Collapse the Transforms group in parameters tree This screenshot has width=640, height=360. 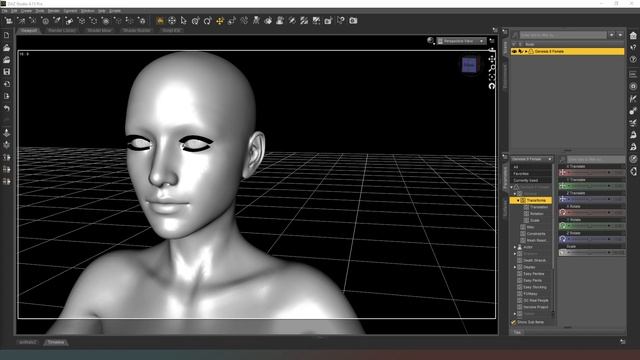(x=518, y=200)
